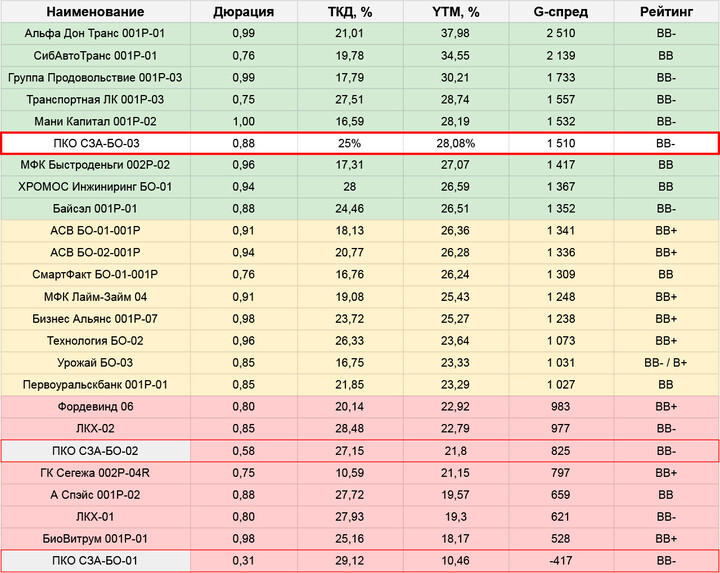Viewport: 720px width, 573px height.
Task: Select the 'ХРОМОС Инжиниринг БО-01' cell
Action: click(96, 187)
